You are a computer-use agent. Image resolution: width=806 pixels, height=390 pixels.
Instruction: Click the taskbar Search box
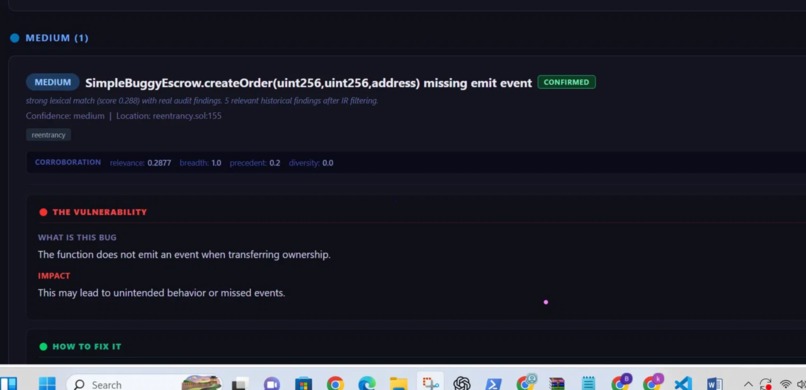click(145, 384)
